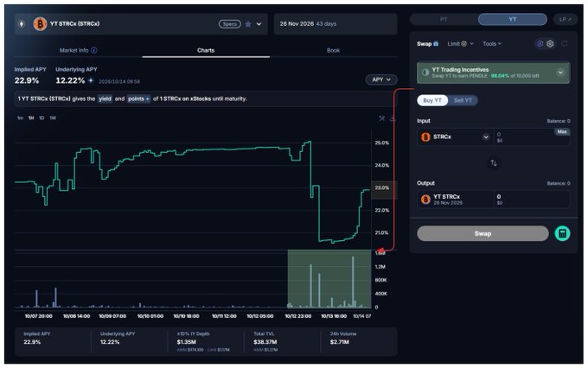Click the circular icon beside Limit
This screenshot has height=368, width=588.
[x=463, y=44]
